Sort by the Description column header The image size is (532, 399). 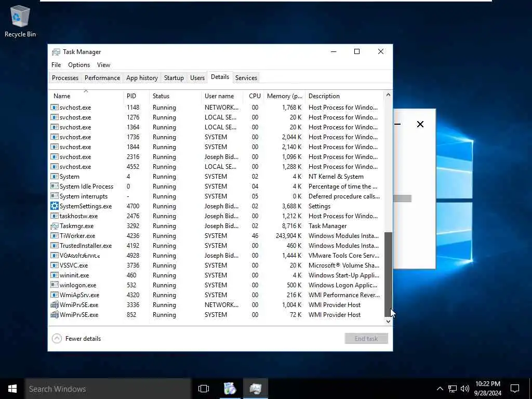344,96
